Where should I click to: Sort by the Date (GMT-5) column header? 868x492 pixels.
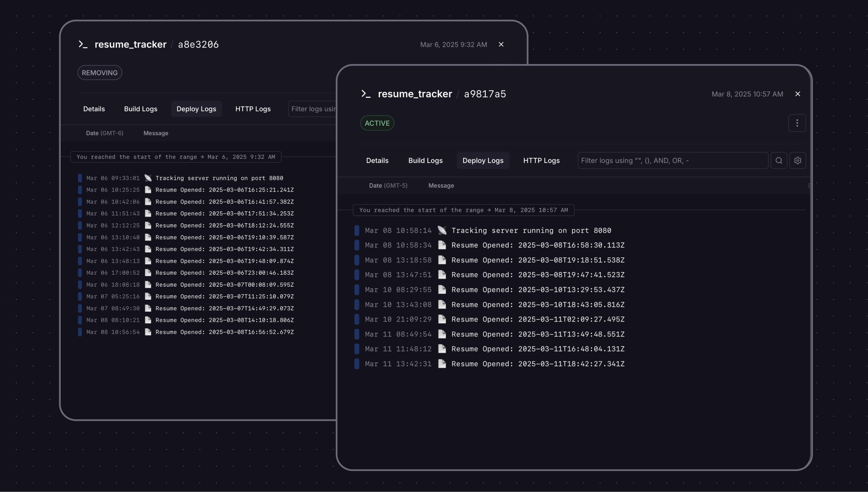click(x=388, y=185)
